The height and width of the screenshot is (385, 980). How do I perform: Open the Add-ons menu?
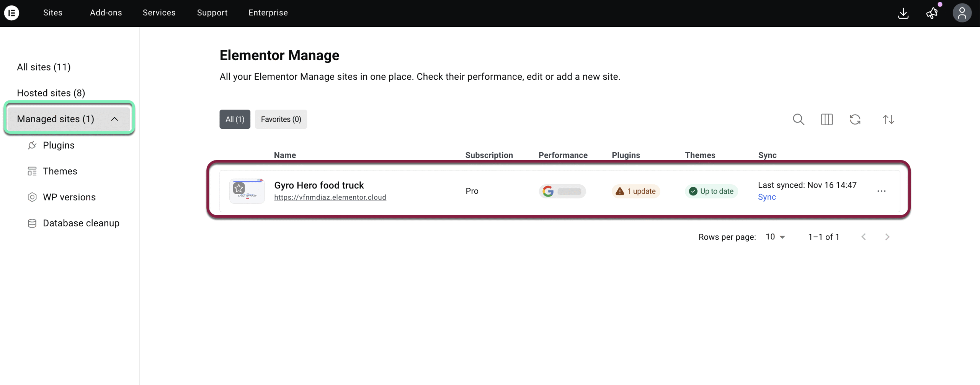(106, 13)
